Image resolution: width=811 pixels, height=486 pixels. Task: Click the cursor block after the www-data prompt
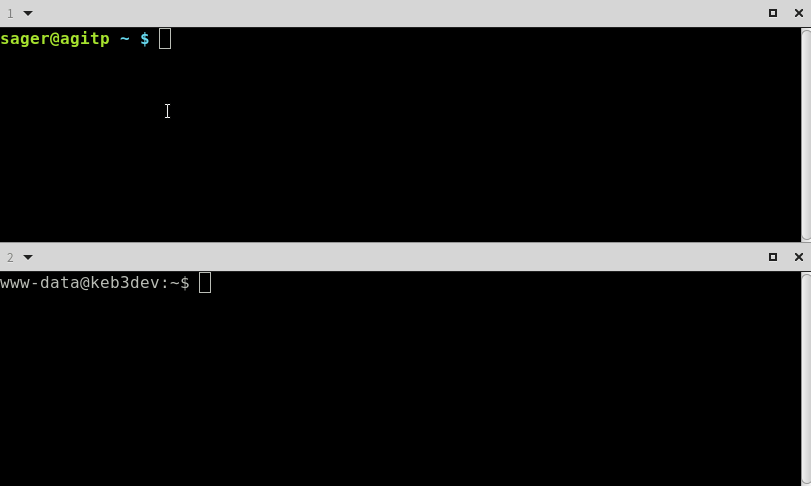point(205,283)
